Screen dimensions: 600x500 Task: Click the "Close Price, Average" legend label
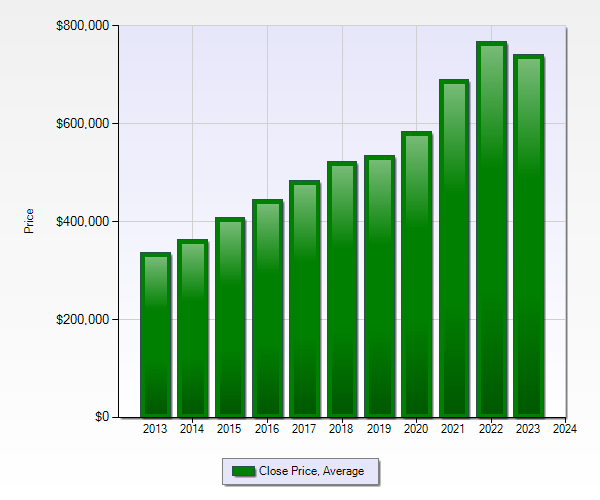pos(311,471)
